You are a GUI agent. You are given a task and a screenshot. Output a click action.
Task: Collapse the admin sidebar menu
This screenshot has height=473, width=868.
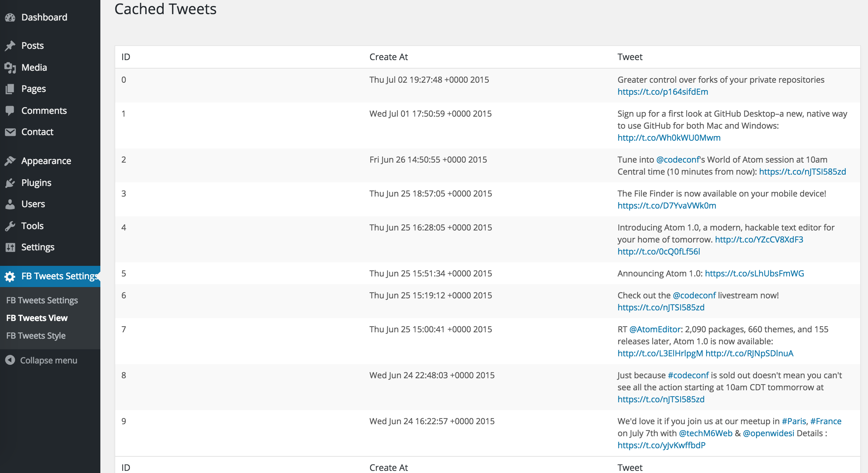click(x=48, y=360)
